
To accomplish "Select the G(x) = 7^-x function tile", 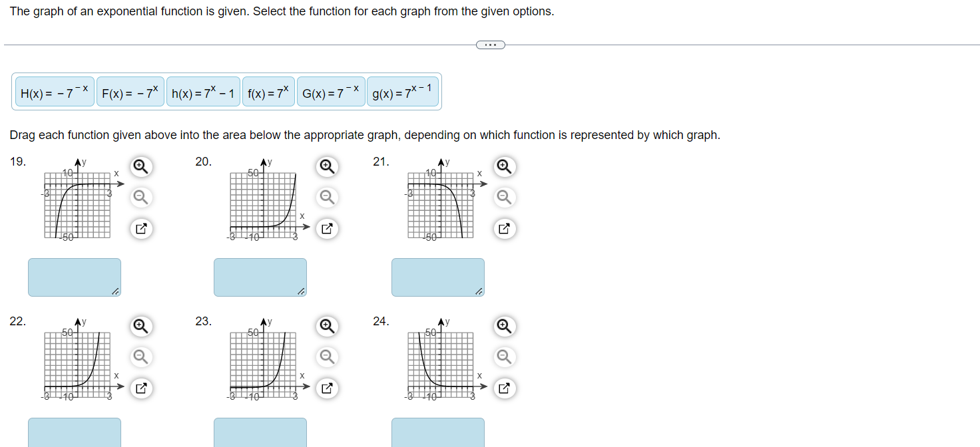I will pyautogui.click(x=330, y=91).
